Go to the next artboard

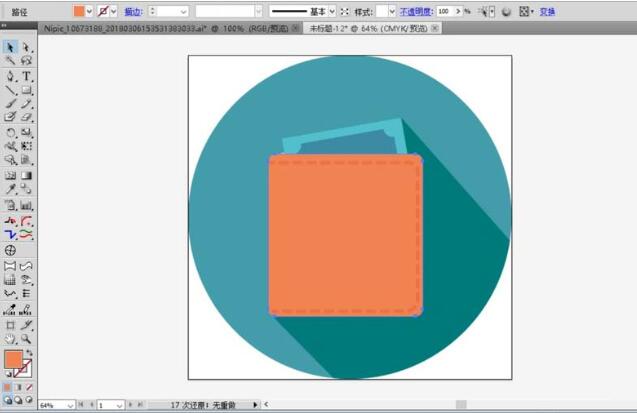[130, 405]
